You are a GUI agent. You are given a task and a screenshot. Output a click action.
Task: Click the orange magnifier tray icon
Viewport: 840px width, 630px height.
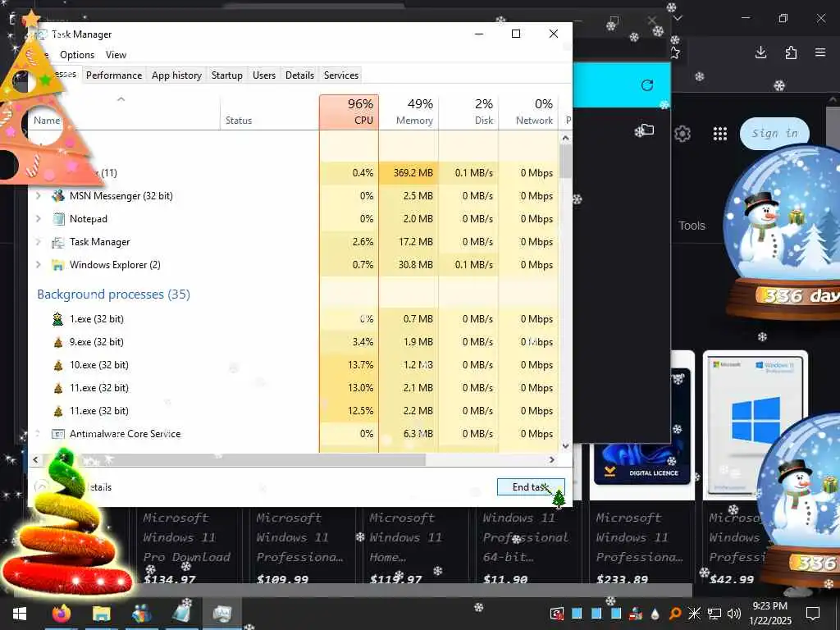pos(674,614)
